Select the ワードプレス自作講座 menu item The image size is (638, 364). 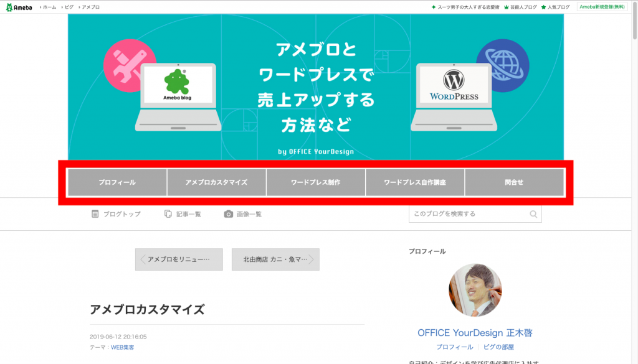click(415, 183)
